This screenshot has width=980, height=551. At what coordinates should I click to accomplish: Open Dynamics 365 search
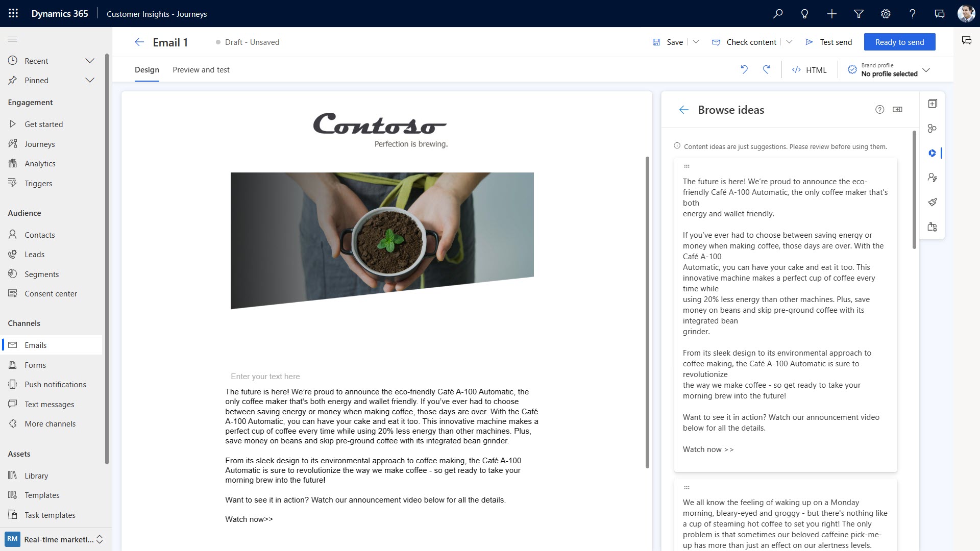click(777, 14)
